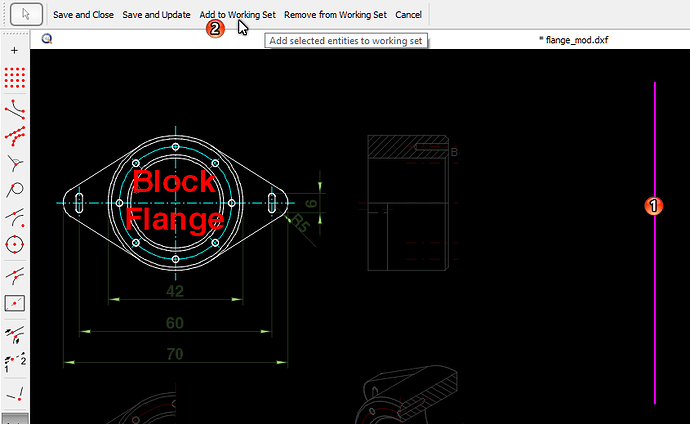Viewport: 690px width, 424px height.
Task: Toggle the circle with center points snap icon
Action: point(15,244)
